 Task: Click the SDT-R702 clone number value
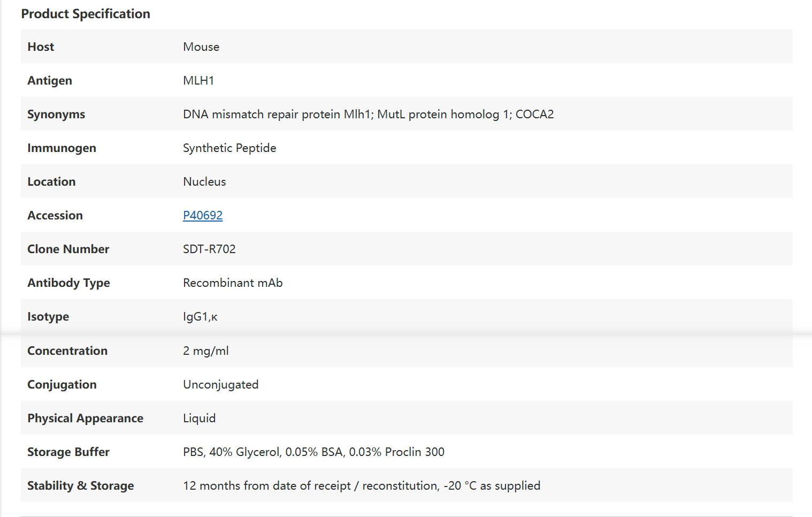pyautogui.click(x=209, y=249)
